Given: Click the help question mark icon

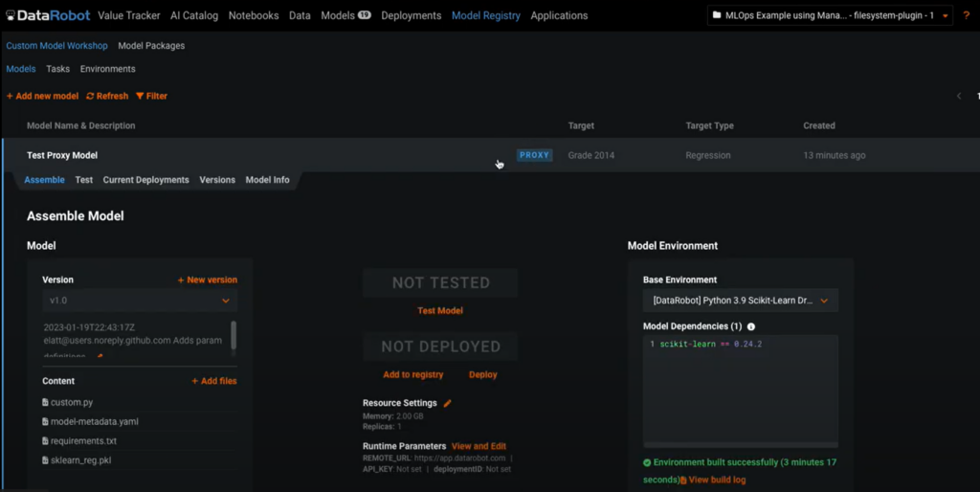Looking at the screenshot, I should pyautogui.click(x=967, y=15).
